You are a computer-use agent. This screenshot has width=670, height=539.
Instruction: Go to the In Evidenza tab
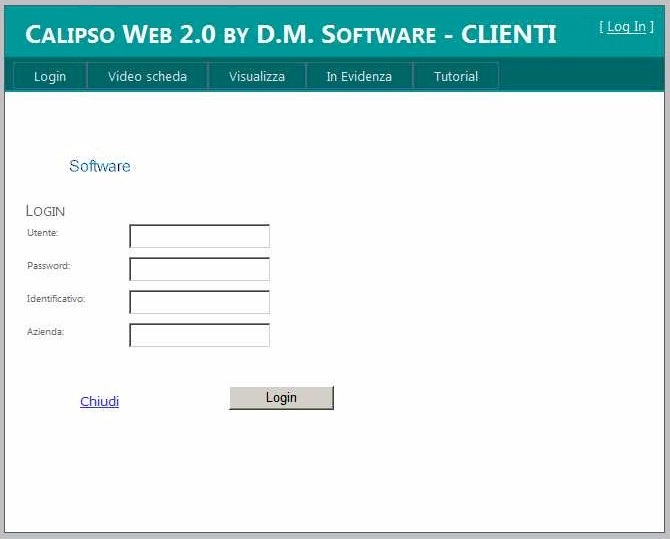tap(359, 76)
